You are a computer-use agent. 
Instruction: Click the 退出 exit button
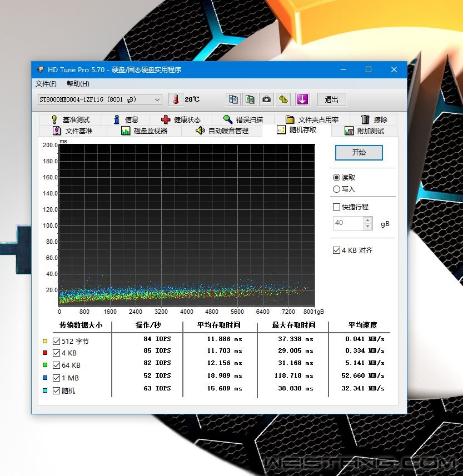(x=331, y=99)
